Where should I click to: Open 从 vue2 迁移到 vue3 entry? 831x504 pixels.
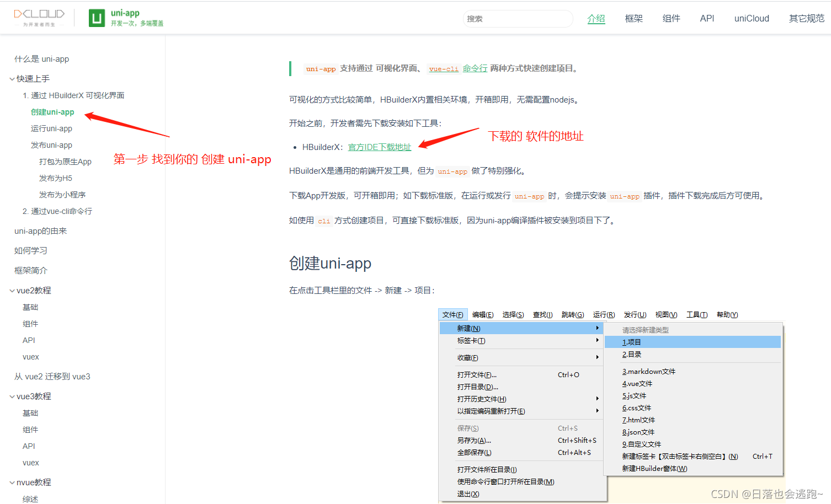[52, 377]
